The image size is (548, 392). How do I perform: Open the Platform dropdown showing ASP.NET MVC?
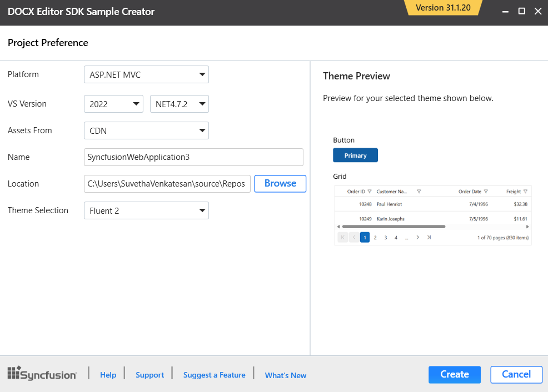tap(146, 74)
